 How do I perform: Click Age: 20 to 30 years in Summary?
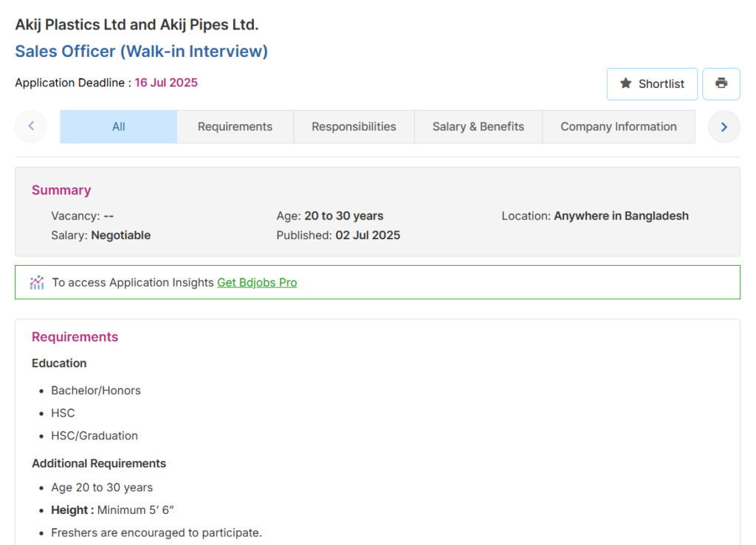(x=330, y=216)
